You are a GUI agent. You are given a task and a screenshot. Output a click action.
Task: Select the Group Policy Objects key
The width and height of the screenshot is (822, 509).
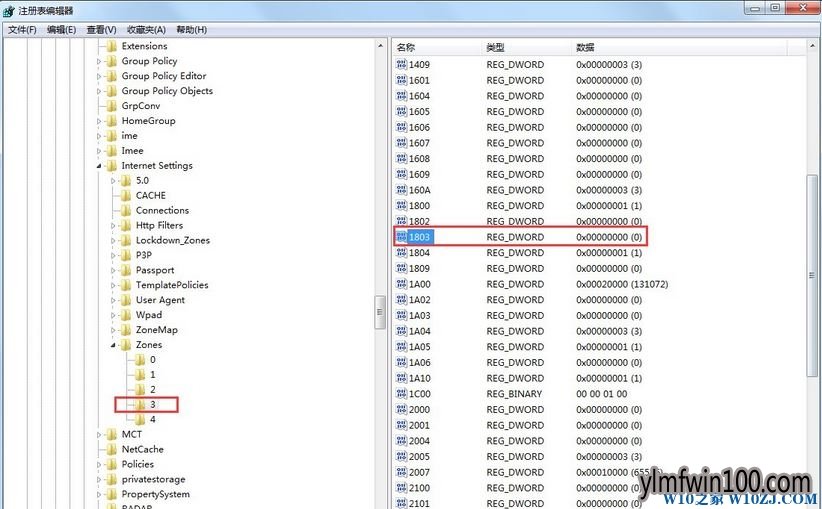tap(167, 91)
